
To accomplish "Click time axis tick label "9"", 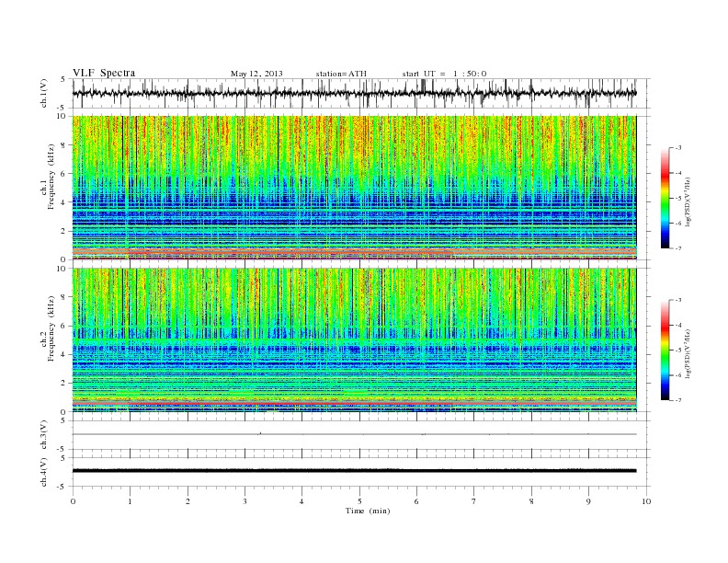I will [x=588, y=501].
